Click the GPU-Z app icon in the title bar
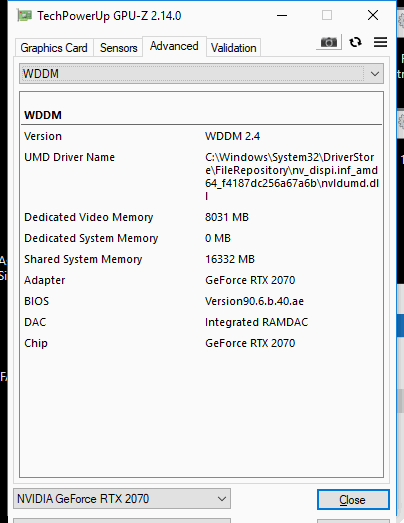This screenshot has width=404, height=523. point(24,15)
